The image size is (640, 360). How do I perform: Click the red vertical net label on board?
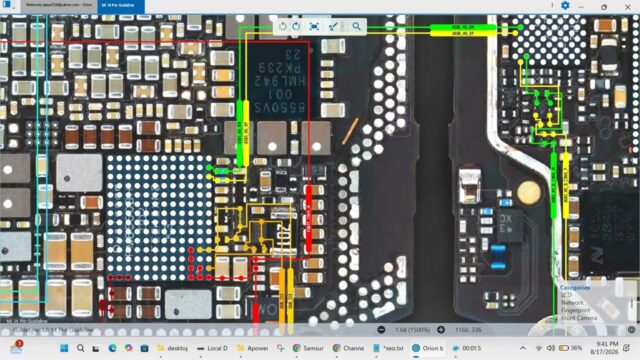pyautogui.click(x=309, y=218)
